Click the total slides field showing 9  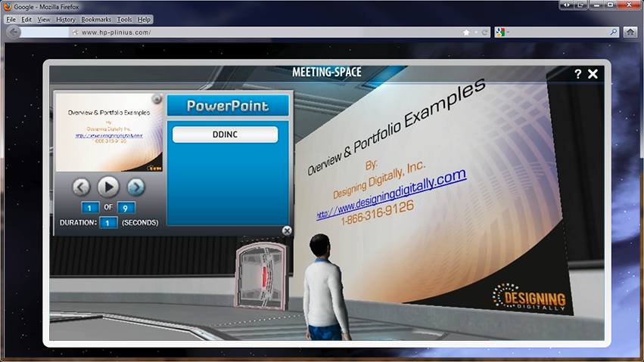click(126, 207)
